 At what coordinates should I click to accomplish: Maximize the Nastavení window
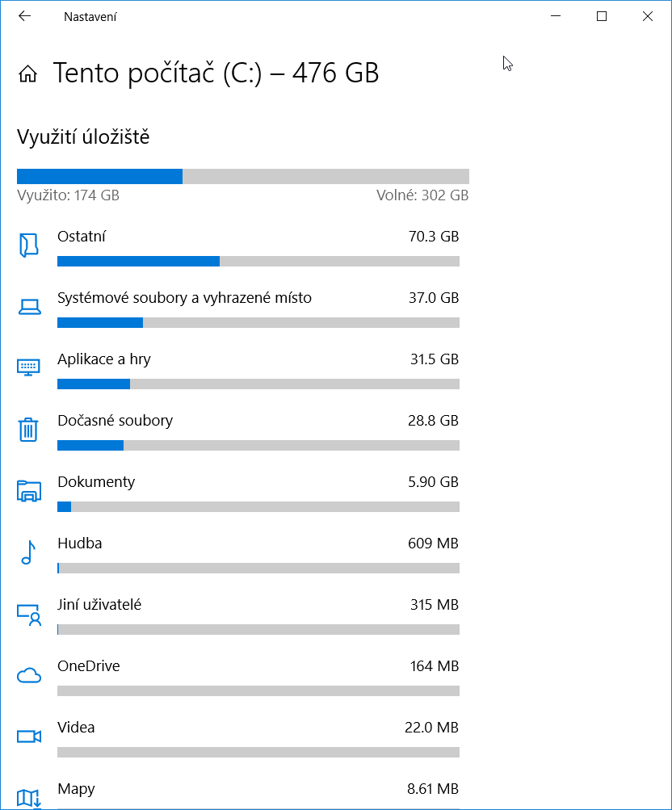click(x=602, y=16)
